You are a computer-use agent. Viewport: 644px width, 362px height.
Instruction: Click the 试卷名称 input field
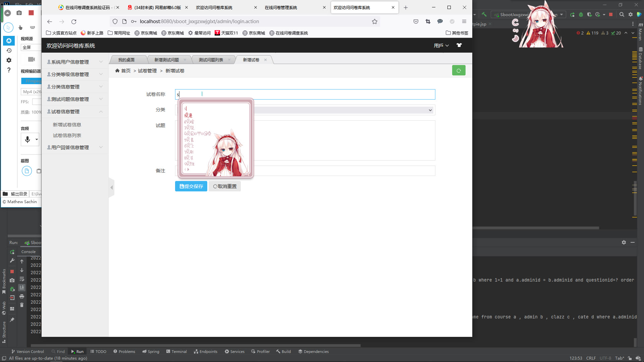[305, 94]
